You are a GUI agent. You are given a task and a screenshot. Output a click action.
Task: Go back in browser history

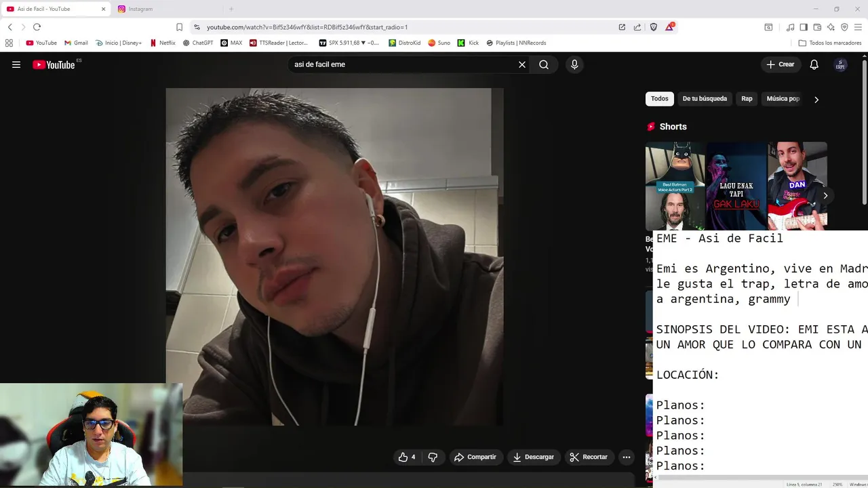[9, 27]
